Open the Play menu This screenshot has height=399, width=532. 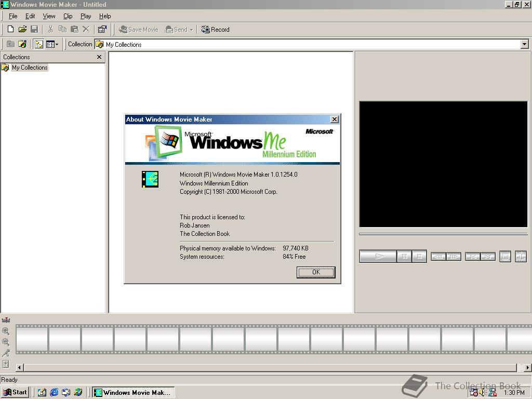86,16
